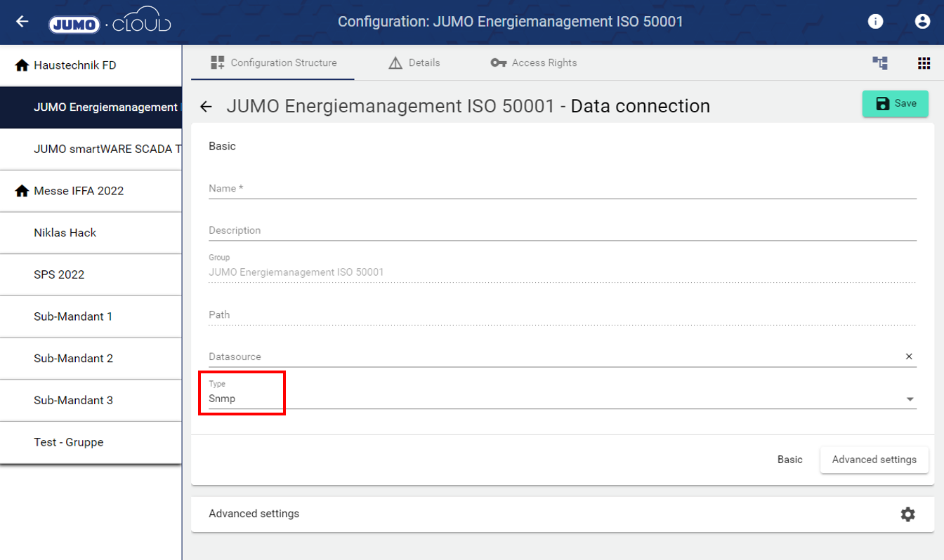Open the grid apps view icon
Screen dimensions: 944x560
point(924,63)
